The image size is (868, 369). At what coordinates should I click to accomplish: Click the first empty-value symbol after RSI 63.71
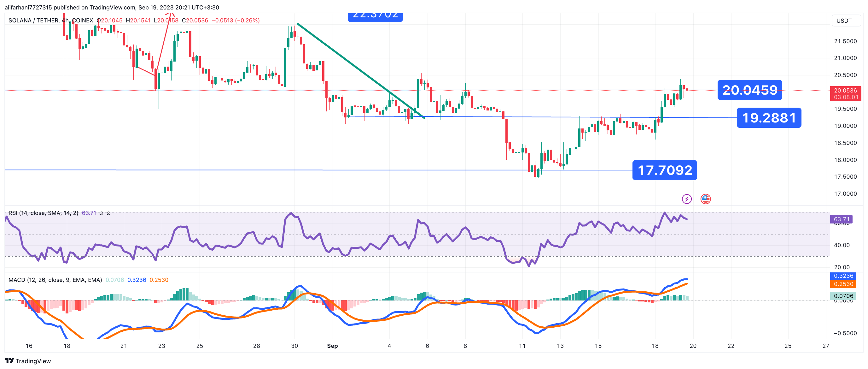coord(101,213)
